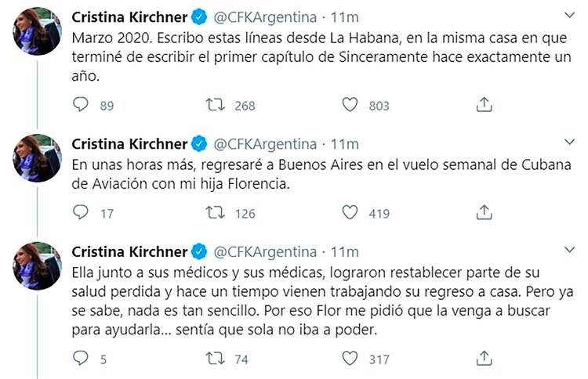Click the first tweet's profile picture
The image size is (588, 379).
[x=38, y=32]
